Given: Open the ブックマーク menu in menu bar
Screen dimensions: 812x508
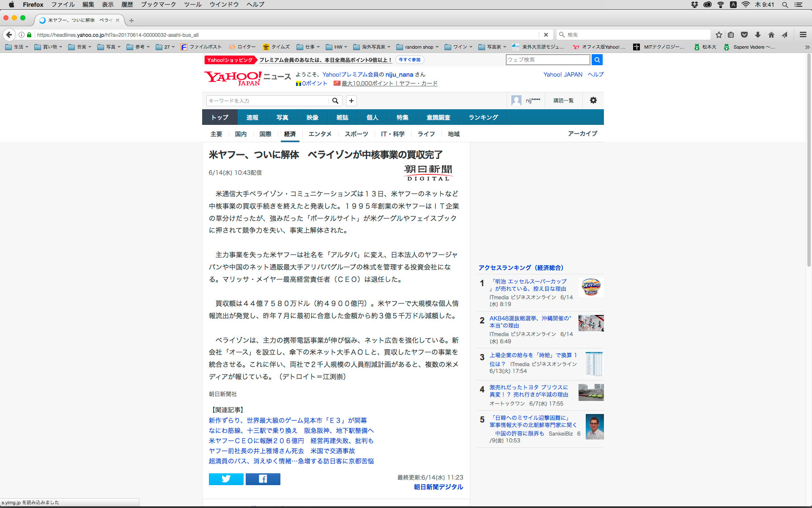Looking at the screenshot, I should tap(158, 5).
